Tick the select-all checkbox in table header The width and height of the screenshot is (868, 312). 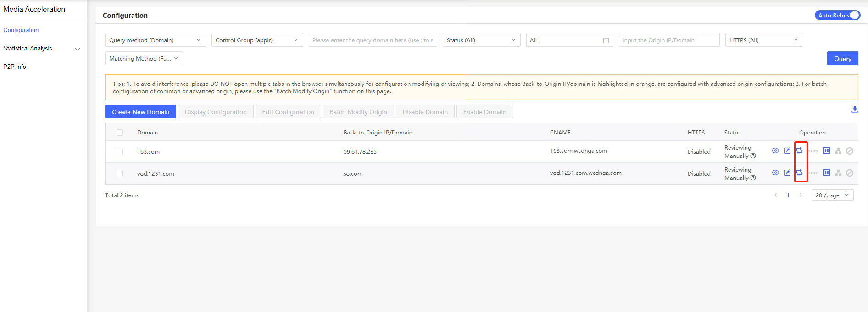(120, 133)
